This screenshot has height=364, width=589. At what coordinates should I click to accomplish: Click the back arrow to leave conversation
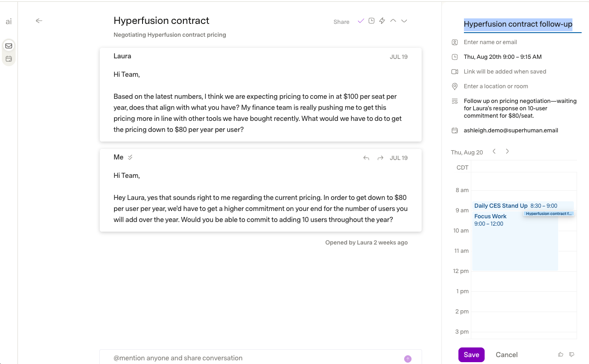[39, 21]
